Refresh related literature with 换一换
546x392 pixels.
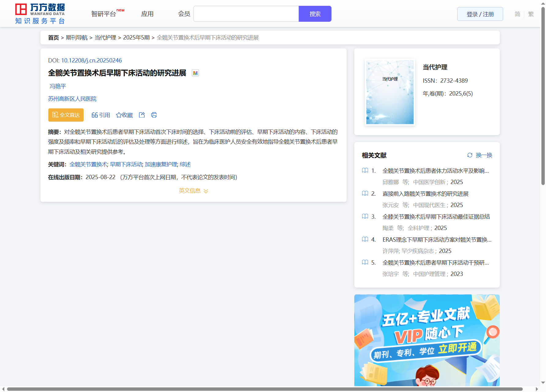tap(480, 155)
